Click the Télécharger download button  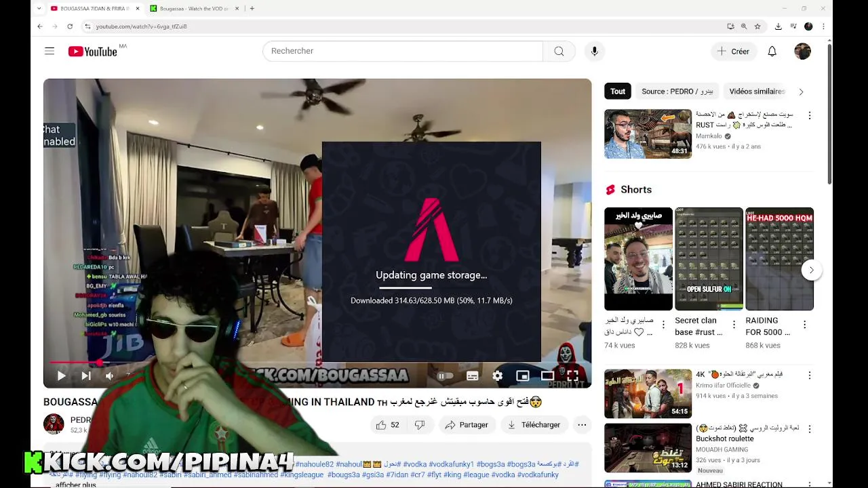(x=534, y=425)
